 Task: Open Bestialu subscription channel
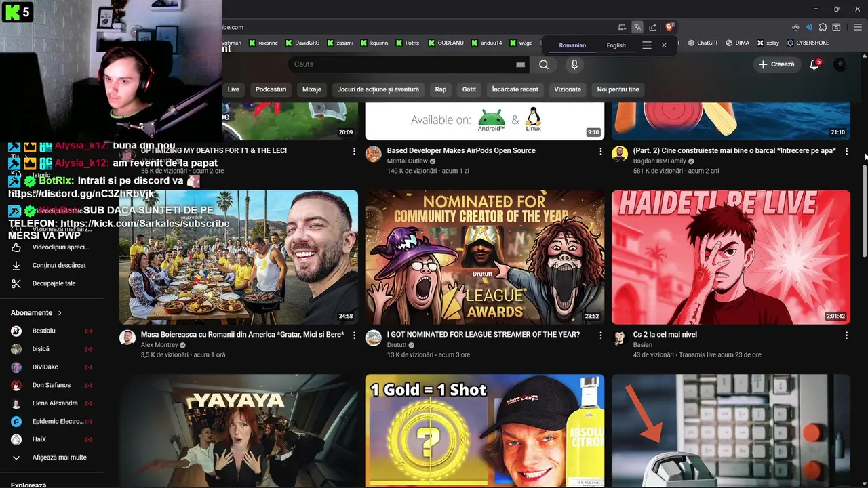[53, 331]
